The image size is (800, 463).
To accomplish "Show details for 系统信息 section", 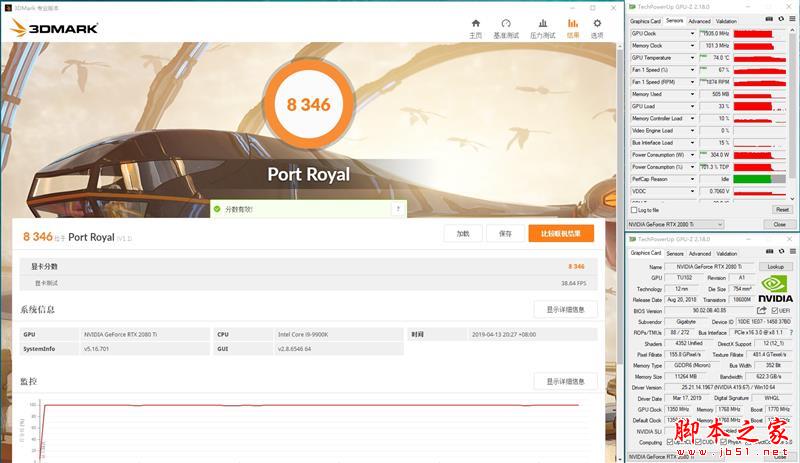I will (x=565, y=309).
